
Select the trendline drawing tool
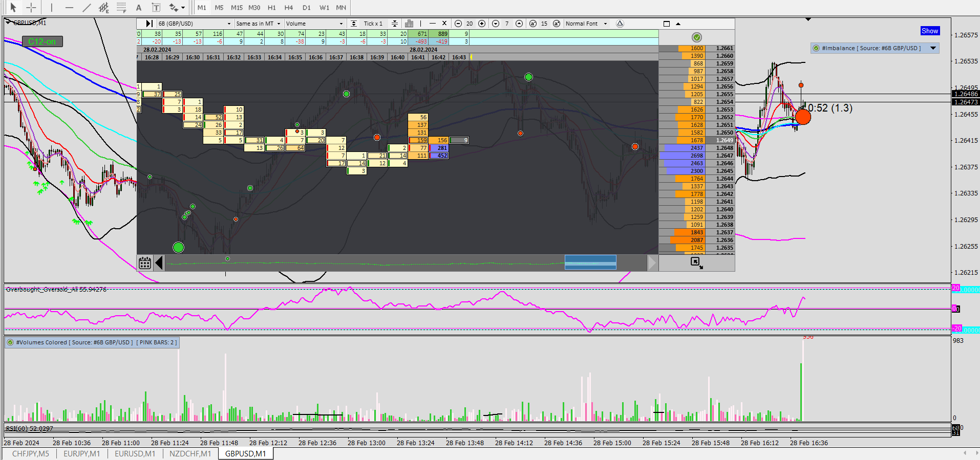[87, 8]
